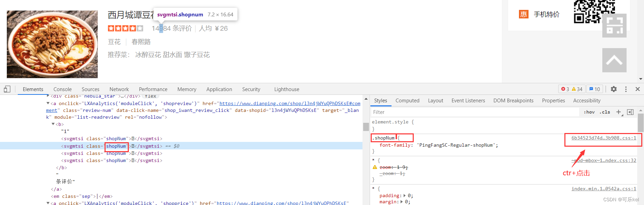644x205 pixels.
Task: Open the Application tab
Action: point(219,89)
